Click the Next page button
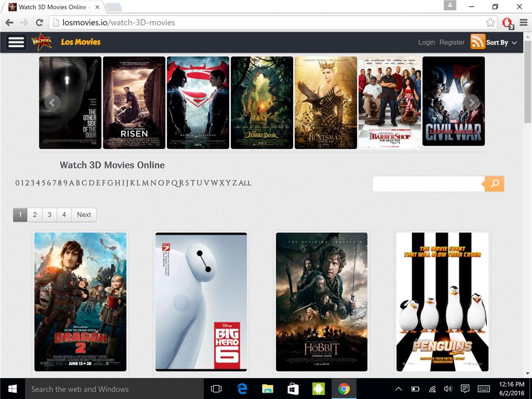 coord(84,215)
